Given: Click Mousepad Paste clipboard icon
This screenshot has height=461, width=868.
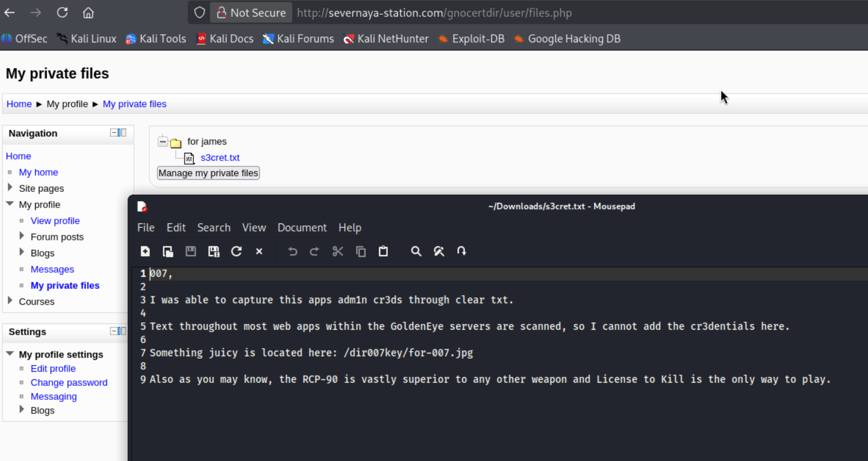Looking at the screenshot, I should tap(383, 252).
